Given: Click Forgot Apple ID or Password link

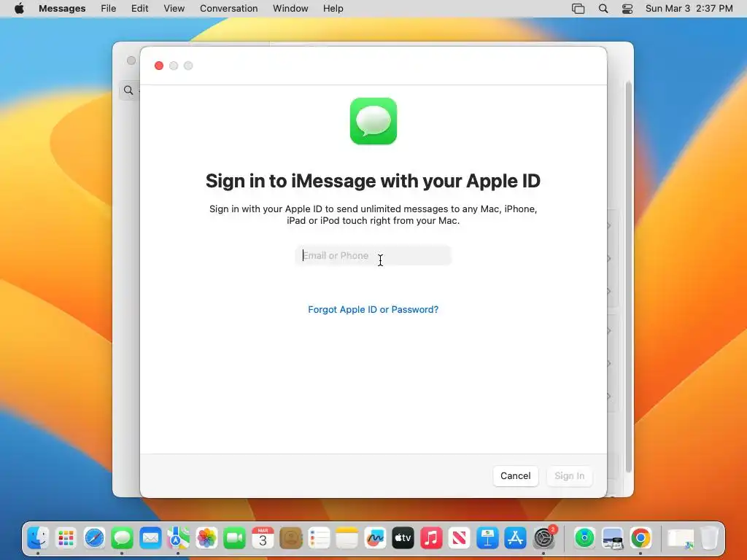Looking at the screenshot, I should 373,309.
